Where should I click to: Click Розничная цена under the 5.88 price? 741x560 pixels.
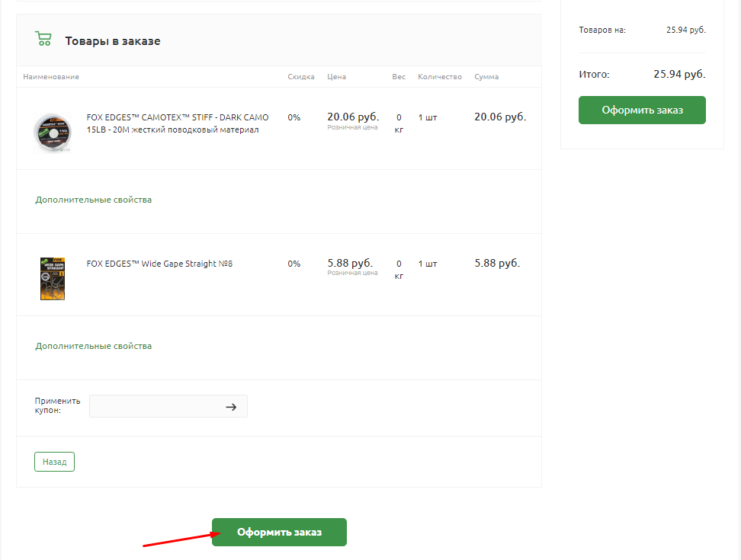click(x=352, y=273)
